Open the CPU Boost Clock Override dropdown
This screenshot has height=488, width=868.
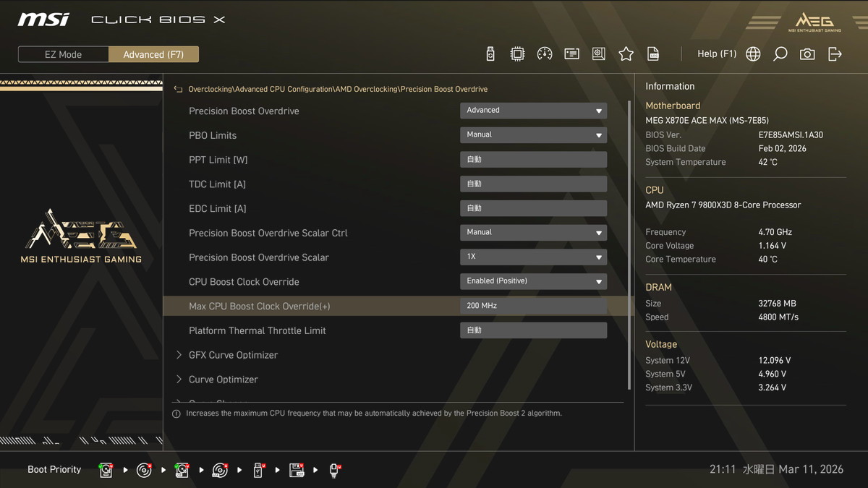[533, 281]
